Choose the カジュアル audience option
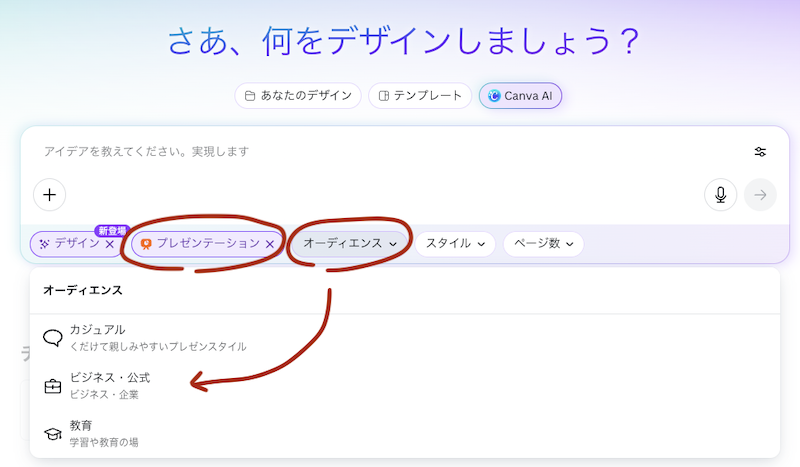Screen dimensions: 800x467 [x=98, y=337]
